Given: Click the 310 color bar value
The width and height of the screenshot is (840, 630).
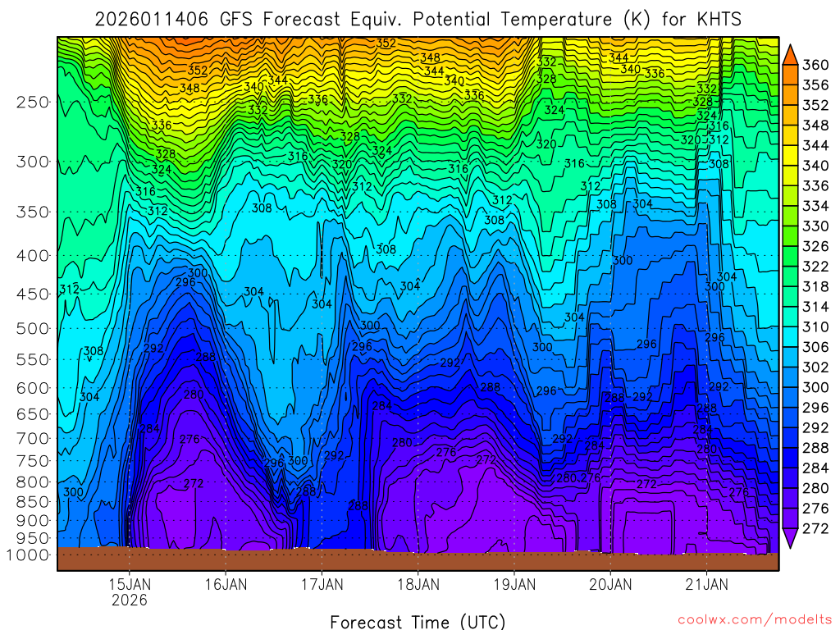Looking at the screenshot, I should point(815,326).
